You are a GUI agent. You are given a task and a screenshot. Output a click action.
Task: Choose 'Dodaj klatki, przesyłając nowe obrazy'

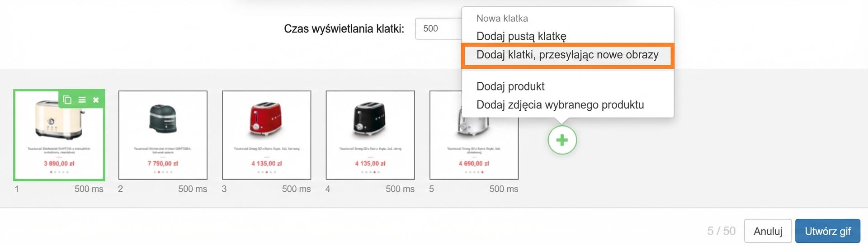pos(567,55)
